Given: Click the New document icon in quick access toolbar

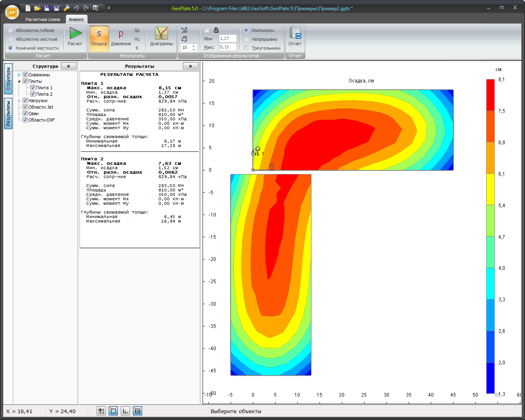Looking at the screenshot, I should [x=27, y=8].
